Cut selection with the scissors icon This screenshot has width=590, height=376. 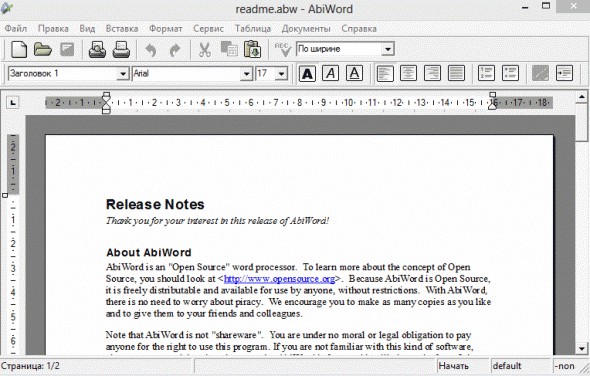(204, 49)
